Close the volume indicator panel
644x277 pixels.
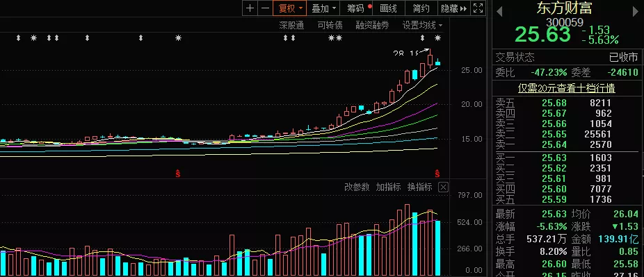[443, 187]
